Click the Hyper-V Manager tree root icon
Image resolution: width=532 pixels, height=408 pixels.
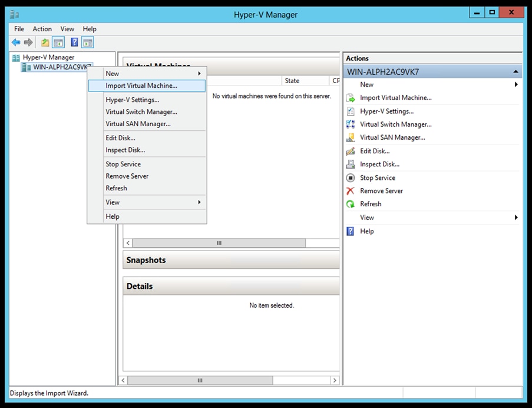(16, 58)
